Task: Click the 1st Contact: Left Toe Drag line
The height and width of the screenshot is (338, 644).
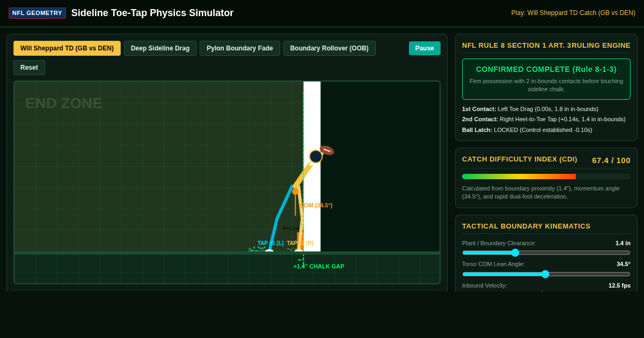Action: pos(530,109)
